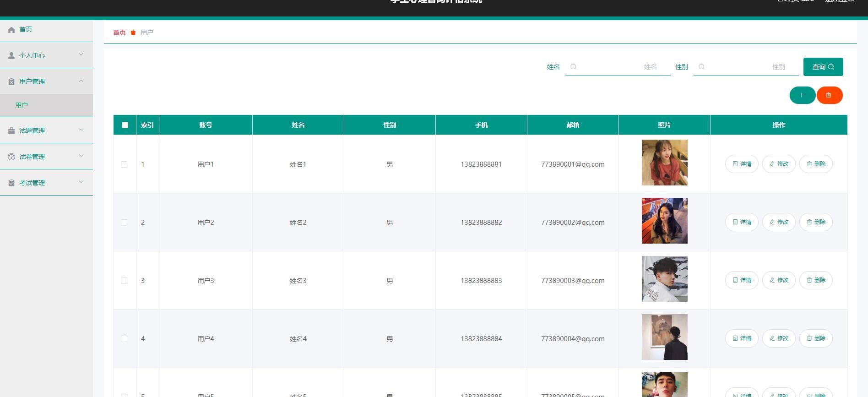The image size is (868, 397).
Task: Open the 用户 submenu item
Action: pyautogui.click(x=22, y=105)
